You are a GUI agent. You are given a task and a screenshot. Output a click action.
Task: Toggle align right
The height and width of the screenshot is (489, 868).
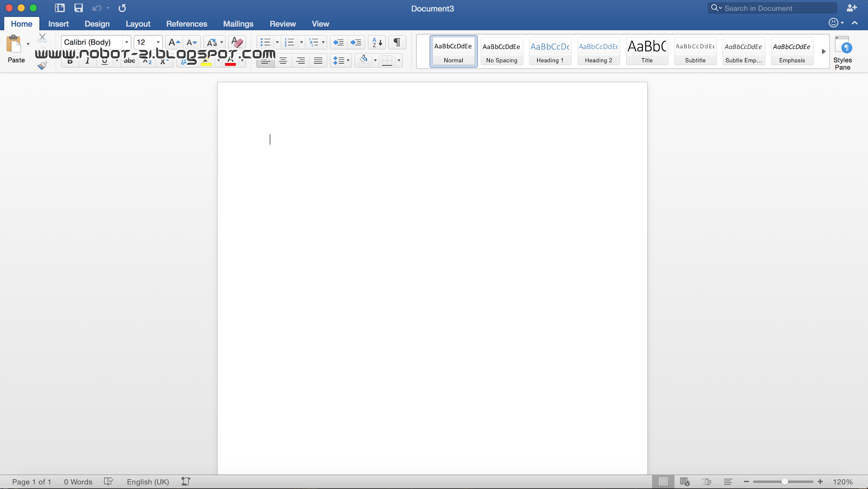pos(301,60)
